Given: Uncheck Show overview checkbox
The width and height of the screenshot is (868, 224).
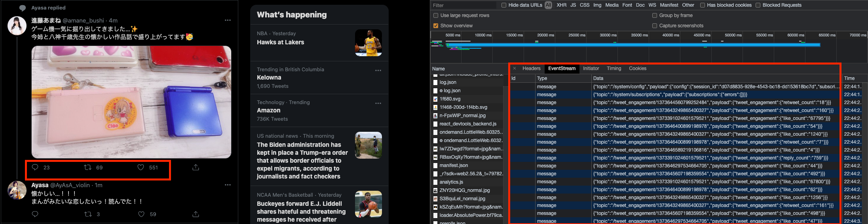Looking at the screenshot, I should click(436, 26).
